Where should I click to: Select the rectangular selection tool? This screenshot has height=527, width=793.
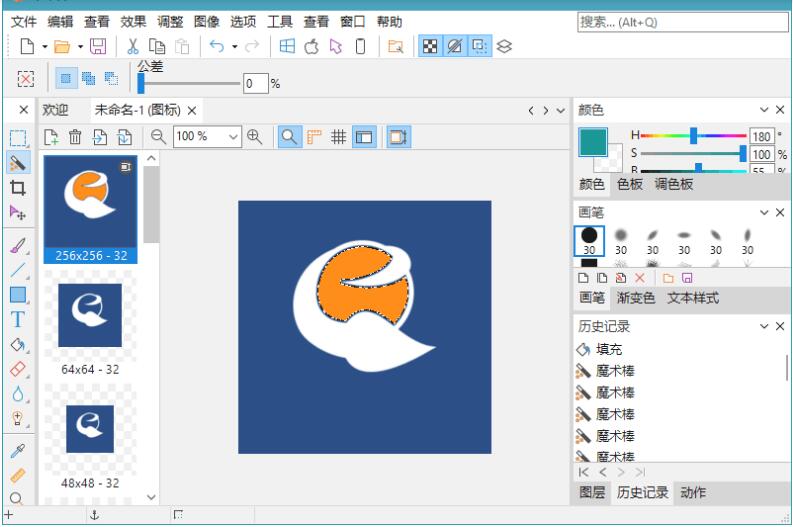click(x=18, y=138)
